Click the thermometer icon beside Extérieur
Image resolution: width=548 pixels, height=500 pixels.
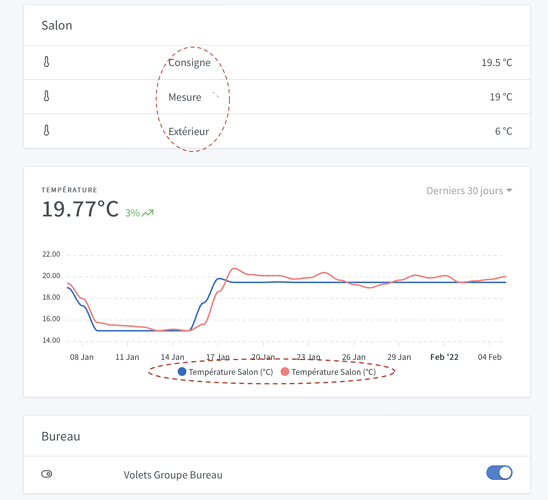pyautogui.click(x=46, y=131)
